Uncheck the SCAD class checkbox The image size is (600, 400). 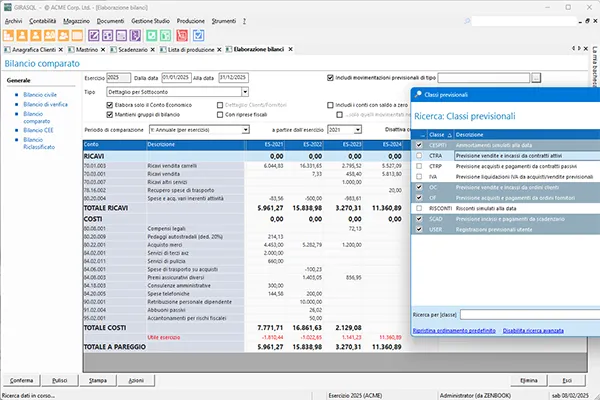coord(419,219)
